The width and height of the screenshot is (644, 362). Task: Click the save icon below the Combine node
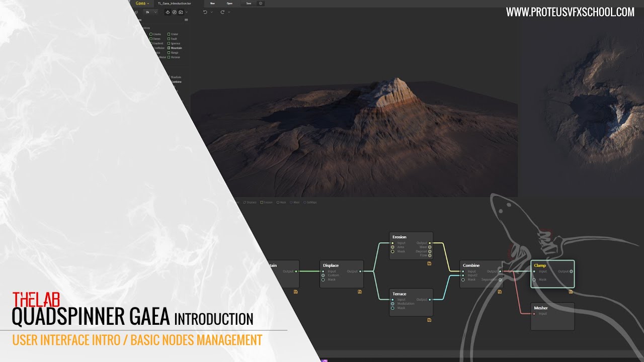[500, 292]
